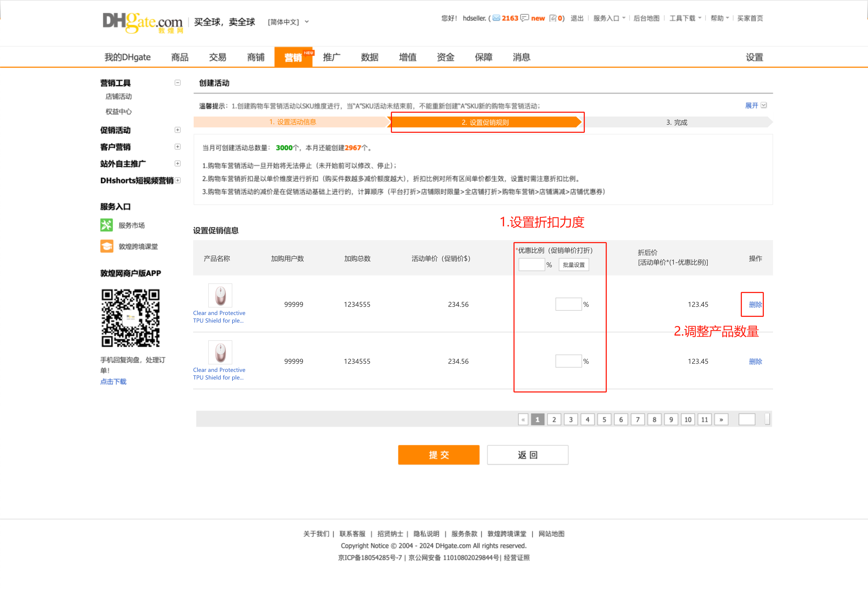868x592 pixels.
Task: Open 敦煌跨境课堂 via its graduation cap icon
Action: (106, 246)
